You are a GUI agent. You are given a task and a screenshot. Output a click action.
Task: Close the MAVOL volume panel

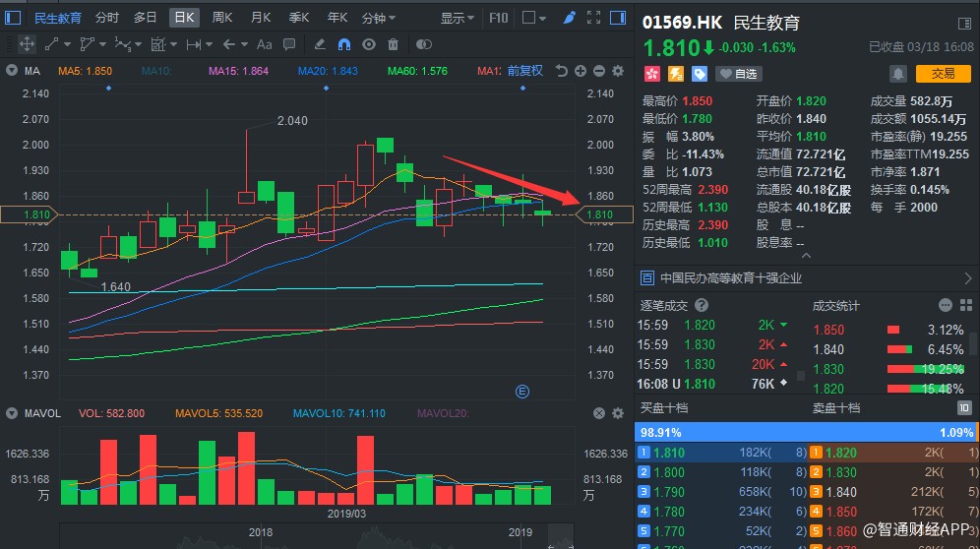tap(599, 413)
